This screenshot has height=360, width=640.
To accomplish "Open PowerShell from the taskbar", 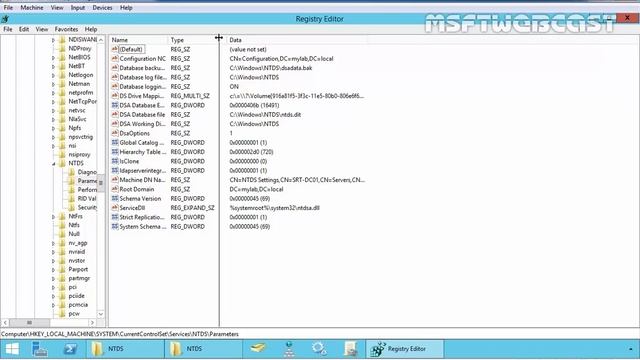I will tap(70, 349).
